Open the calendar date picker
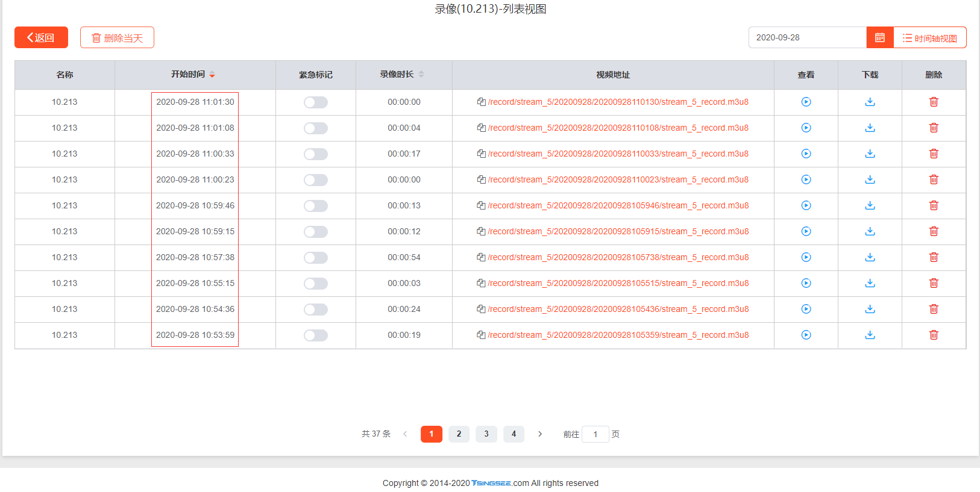Screen dimensions: 980x492 pos(880,37)
